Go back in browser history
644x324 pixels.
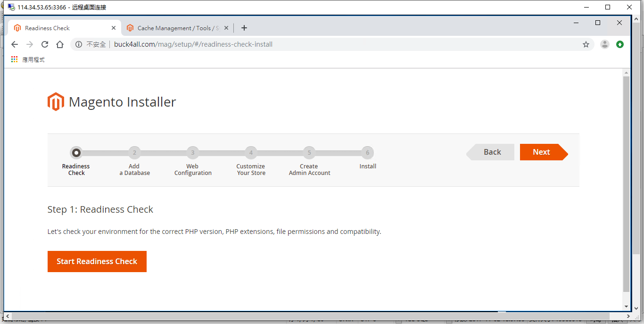(x=15, y=44)
